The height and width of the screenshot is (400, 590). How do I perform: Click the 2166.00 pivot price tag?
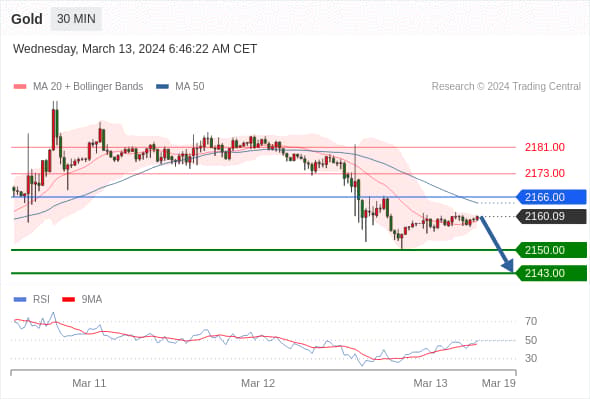551,197
